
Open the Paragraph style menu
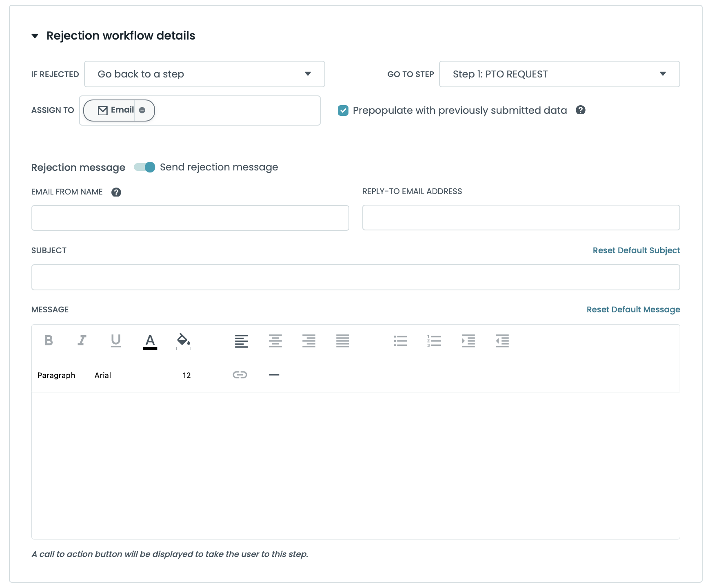(56, 375)
